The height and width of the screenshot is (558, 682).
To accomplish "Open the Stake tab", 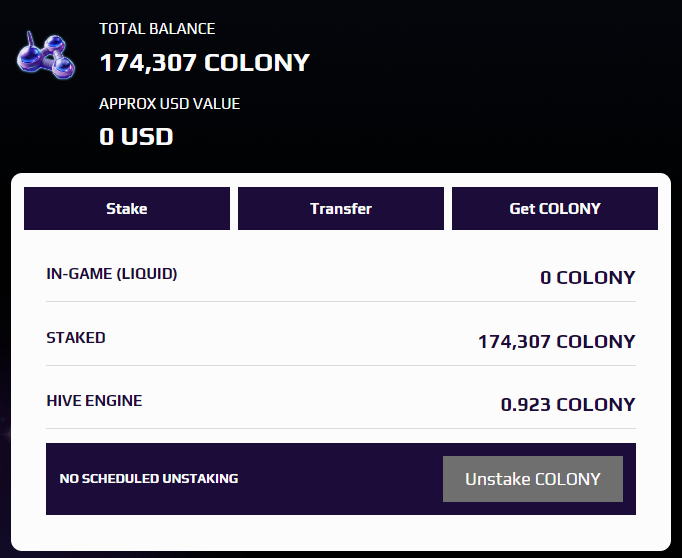I will click(127, 208).
